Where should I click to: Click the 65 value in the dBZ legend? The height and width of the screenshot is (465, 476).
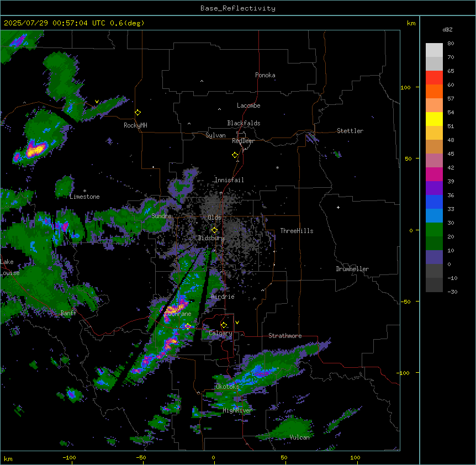(x=451, y=71)
